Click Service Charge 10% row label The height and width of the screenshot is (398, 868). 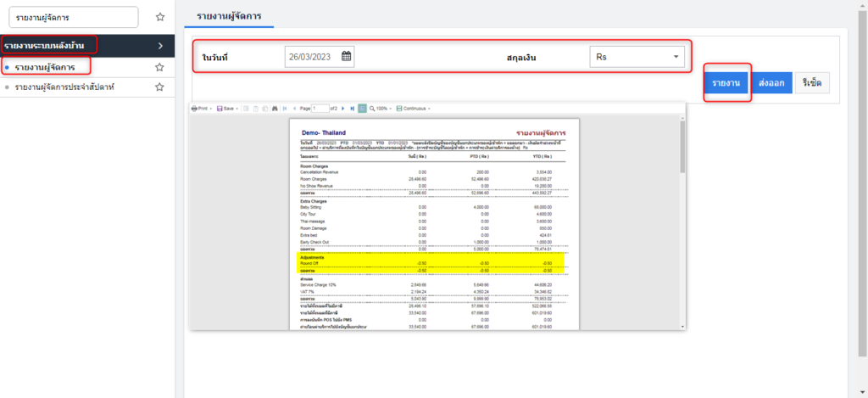point(320,284)
